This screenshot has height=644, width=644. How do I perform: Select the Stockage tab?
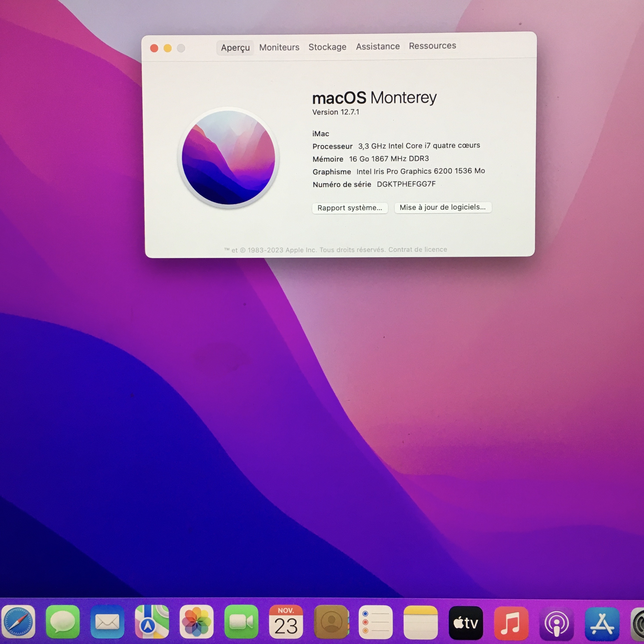point(327,47)
